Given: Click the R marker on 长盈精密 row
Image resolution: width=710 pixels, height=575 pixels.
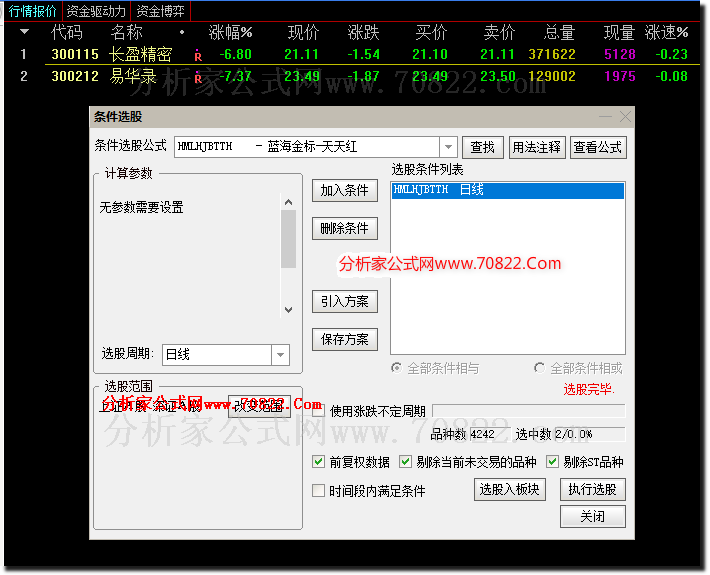Looking at the screenshot, I should coord(198,57).
